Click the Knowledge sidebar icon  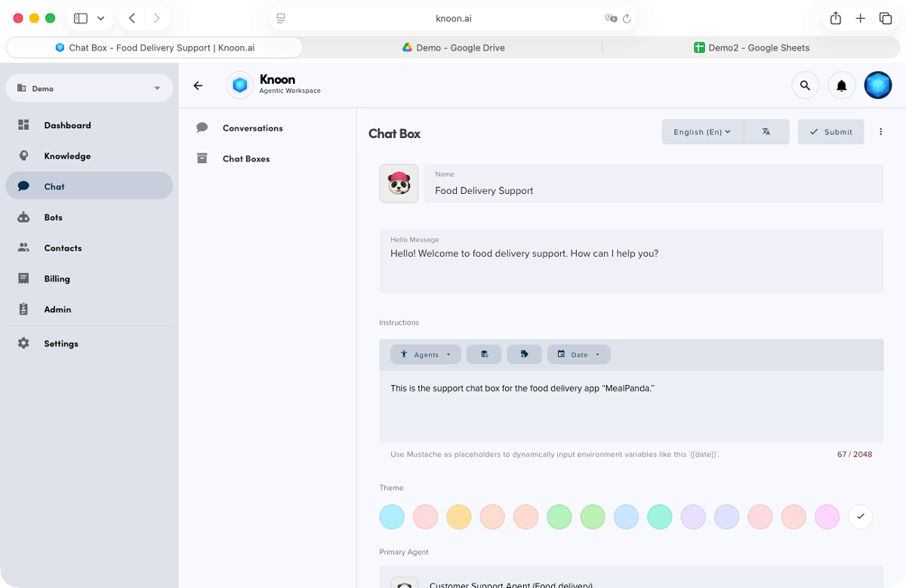click(23, 155)
